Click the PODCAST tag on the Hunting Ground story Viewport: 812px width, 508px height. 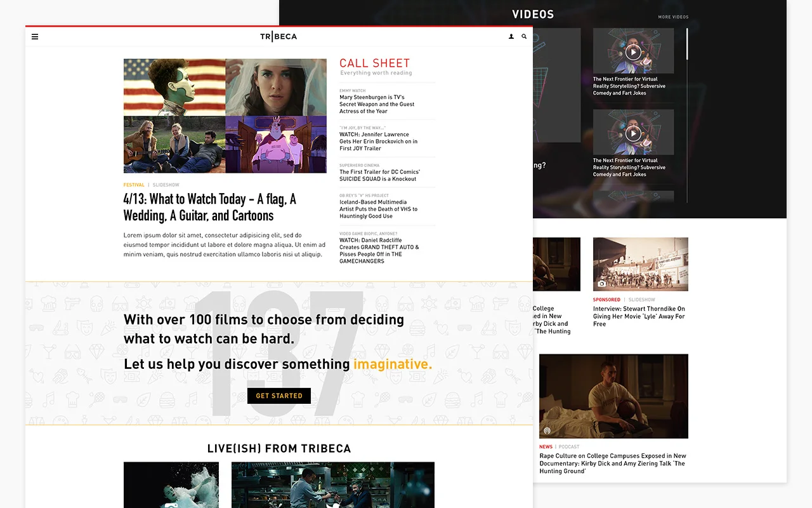click(x=569, y=446)
